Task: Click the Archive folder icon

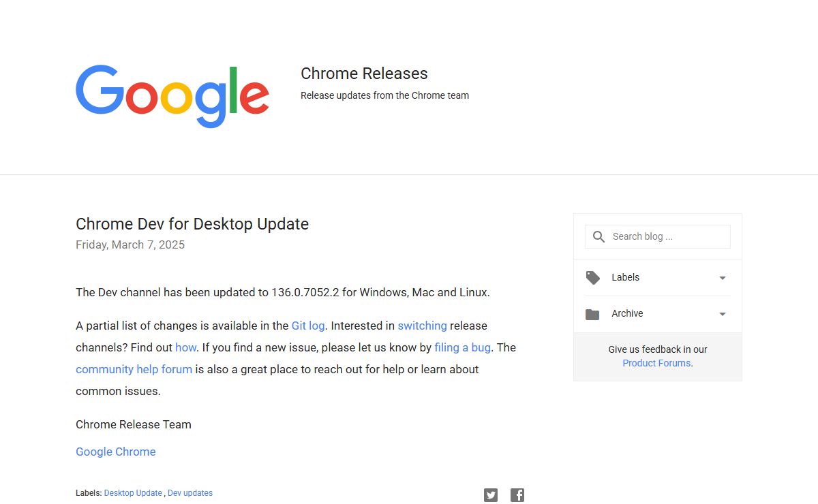Action: [592, 314]
